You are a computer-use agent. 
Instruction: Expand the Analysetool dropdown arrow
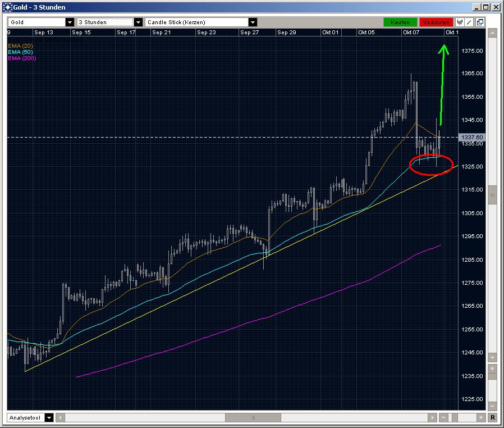pos(49,418)
